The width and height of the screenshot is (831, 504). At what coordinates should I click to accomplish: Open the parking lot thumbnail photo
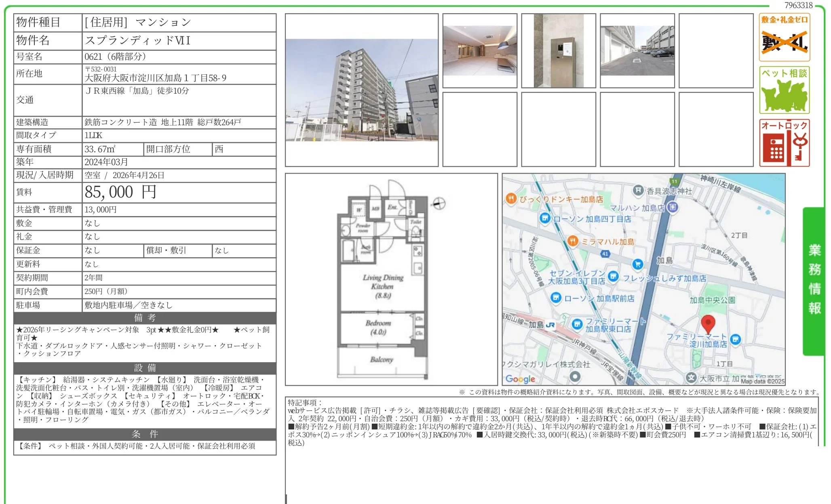coord(637,50)
